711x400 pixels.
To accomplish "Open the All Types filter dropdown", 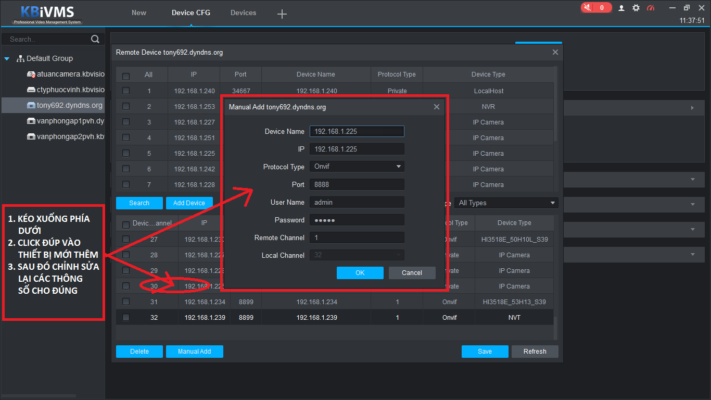I will point(506,203).
